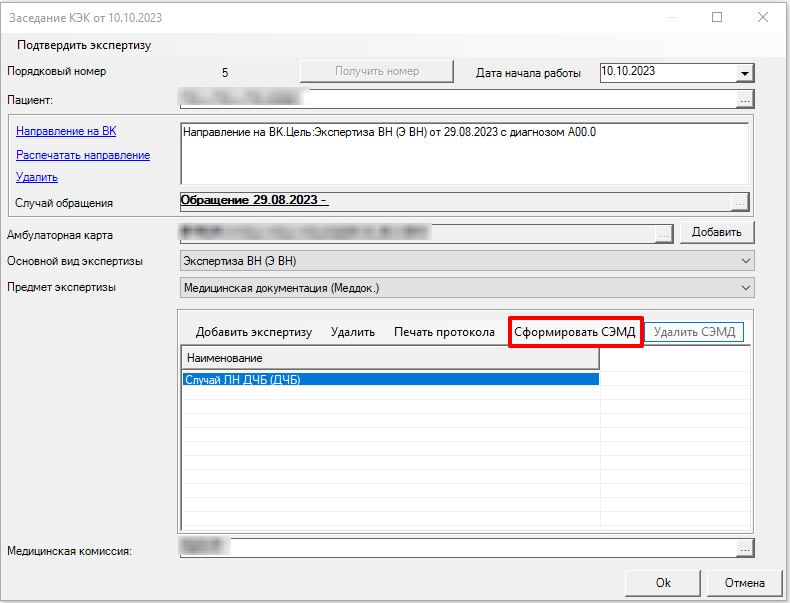Open Амбулаторная карта ellipsis browse button
790x603 pixels.
tap(663, 233)
